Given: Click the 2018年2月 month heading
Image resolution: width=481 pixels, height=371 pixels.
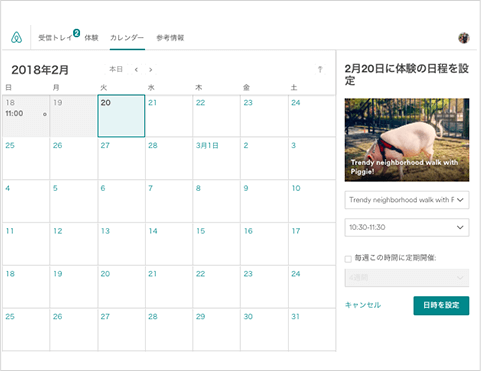Looking at the screenshot, I should (40, 70).
